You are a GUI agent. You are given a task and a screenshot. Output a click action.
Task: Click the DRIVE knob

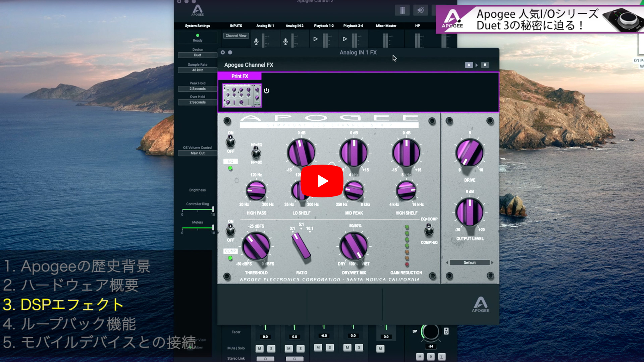470,153
